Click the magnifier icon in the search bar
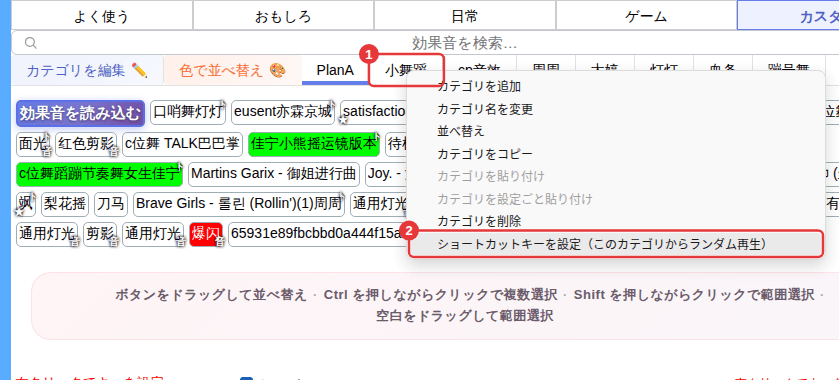 31,43
